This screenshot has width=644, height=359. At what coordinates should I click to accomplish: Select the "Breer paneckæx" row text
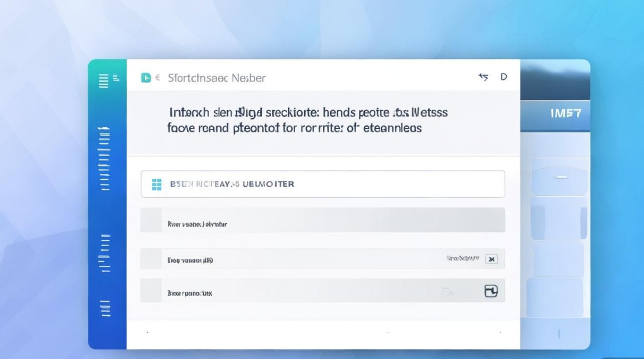pyautogui.click(x=190, y=292)
